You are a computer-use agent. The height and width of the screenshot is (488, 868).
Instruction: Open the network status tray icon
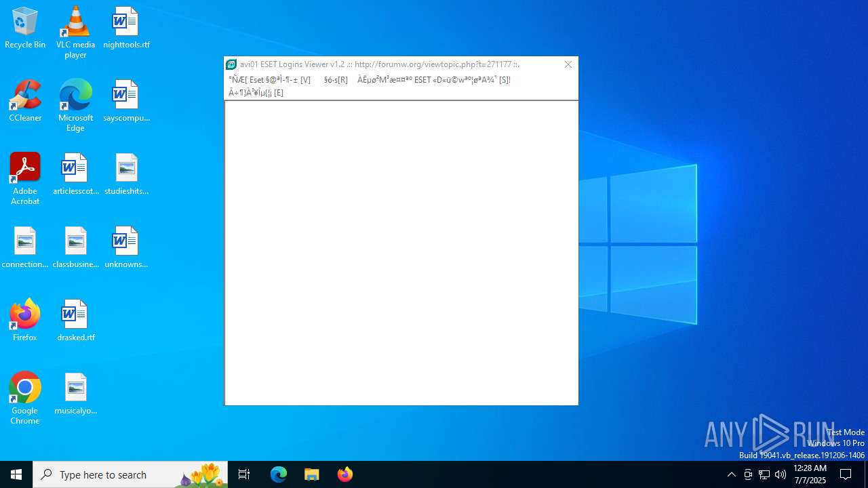coord(764,474)
